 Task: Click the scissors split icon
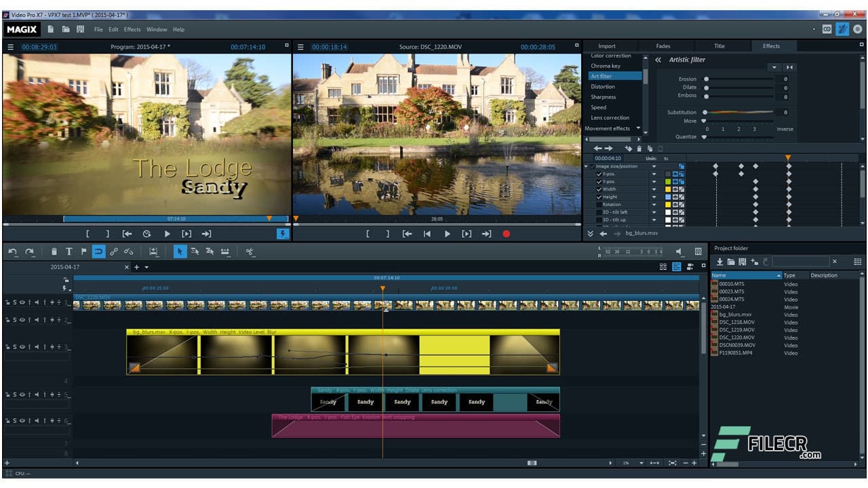[x=250, y=251]
